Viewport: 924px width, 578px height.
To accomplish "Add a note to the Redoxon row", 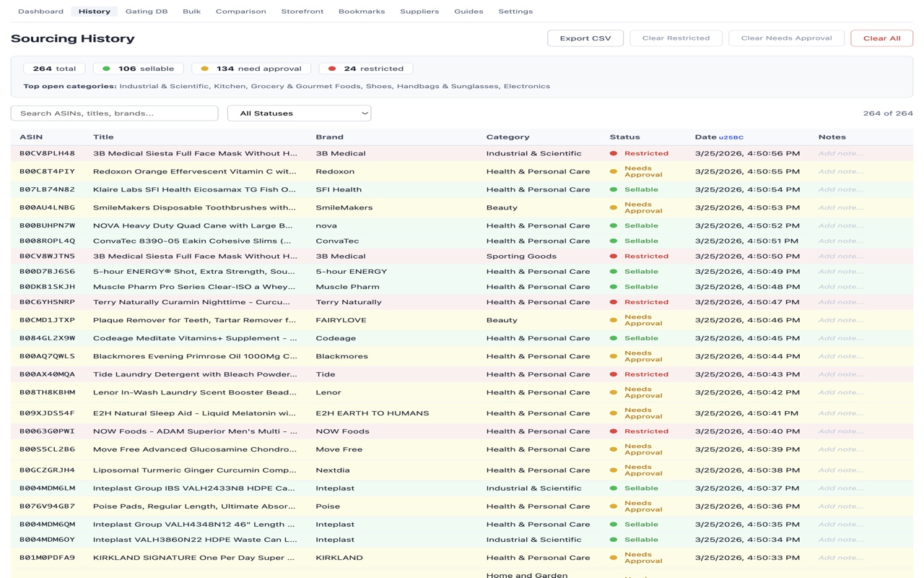I will (x=841, y=172).
